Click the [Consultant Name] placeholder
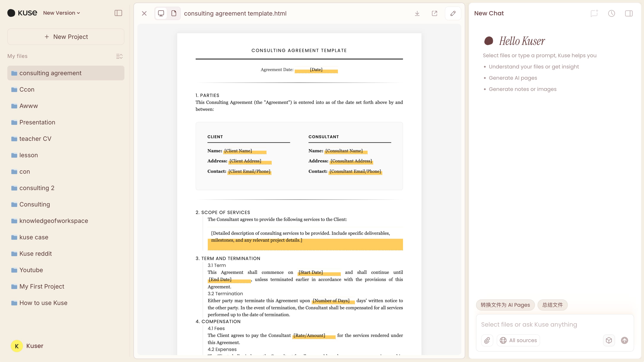The width and height of the screenshot is (644, 362). click(346, 151)
